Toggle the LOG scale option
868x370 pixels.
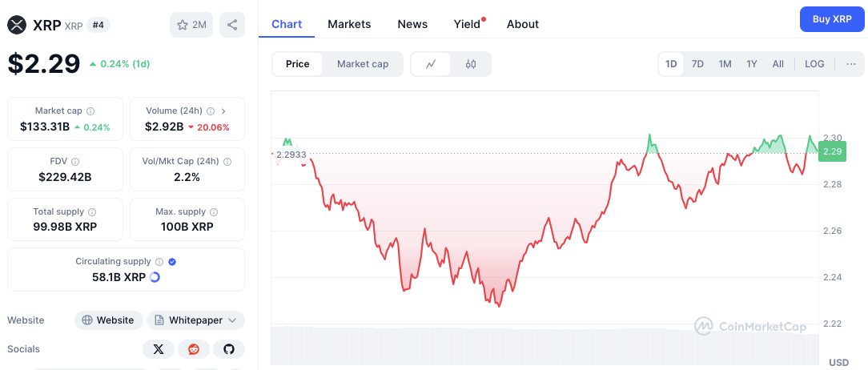coord(814,64)
